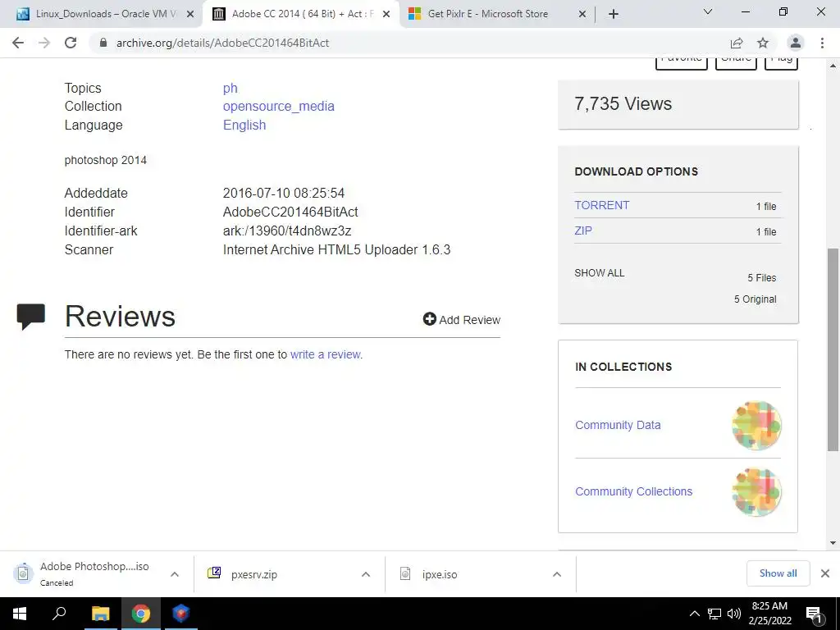
Task: Download via the TORRENT option
Action: 601,205
